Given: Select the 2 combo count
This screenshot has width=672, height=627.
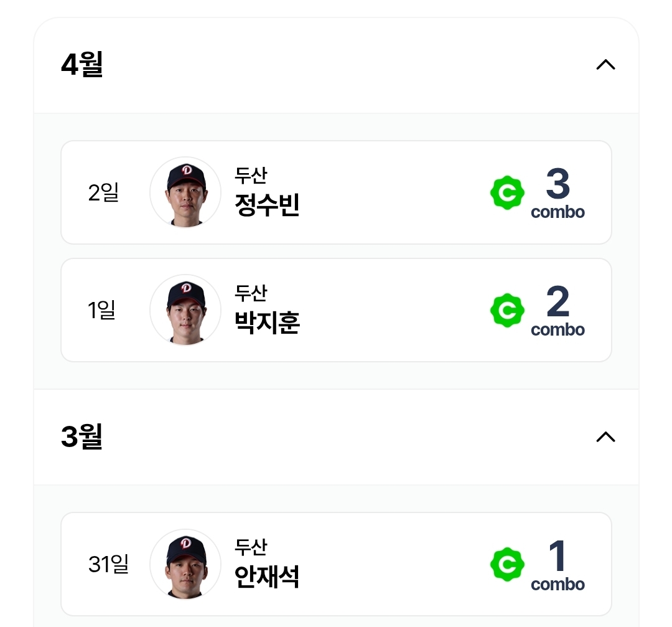Looking at the screenshot, I should pos(558,302).
